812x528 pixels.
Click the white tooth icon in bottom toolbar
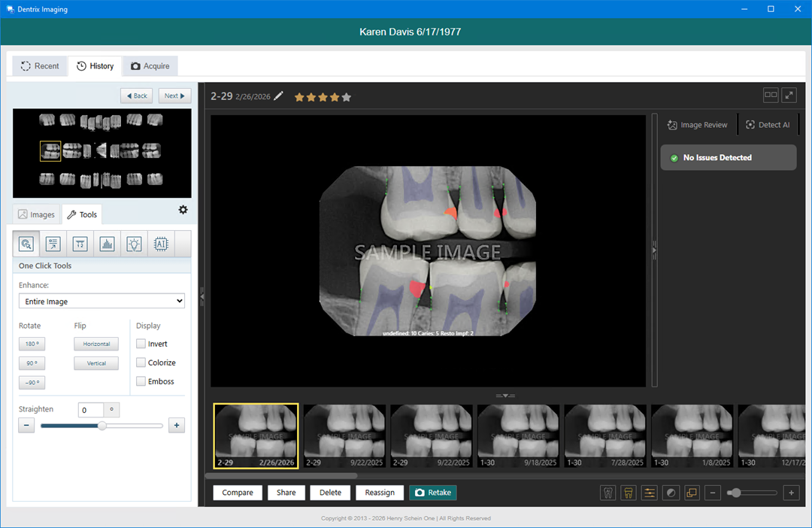click(608, 493)
